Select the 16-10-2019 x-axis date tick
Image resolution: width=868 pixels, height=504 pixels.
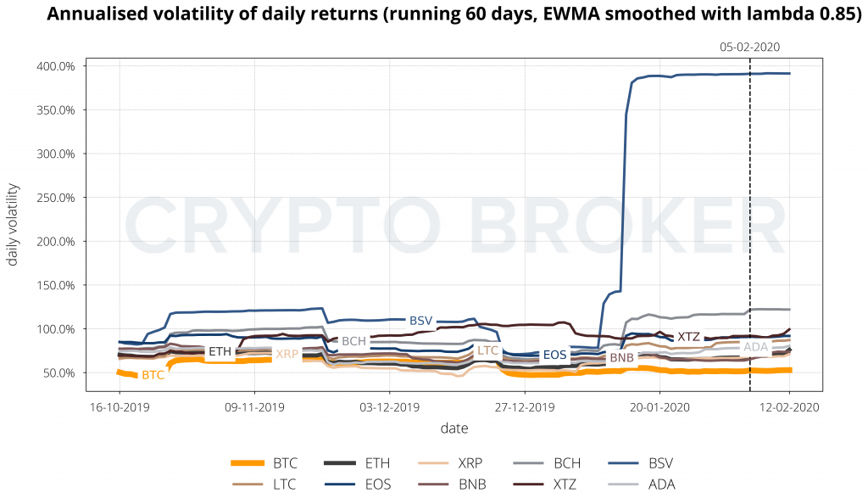click(x=119, y=406)
